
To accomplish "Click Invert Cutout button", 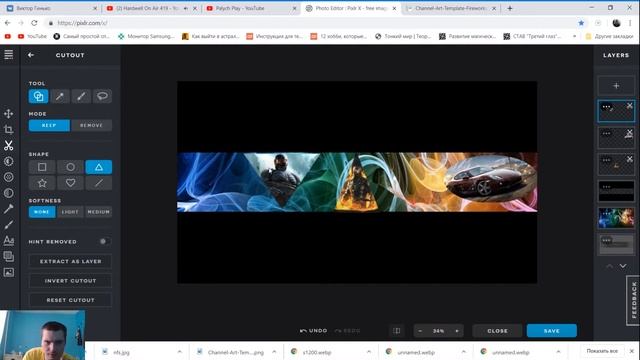I will 70,281.
